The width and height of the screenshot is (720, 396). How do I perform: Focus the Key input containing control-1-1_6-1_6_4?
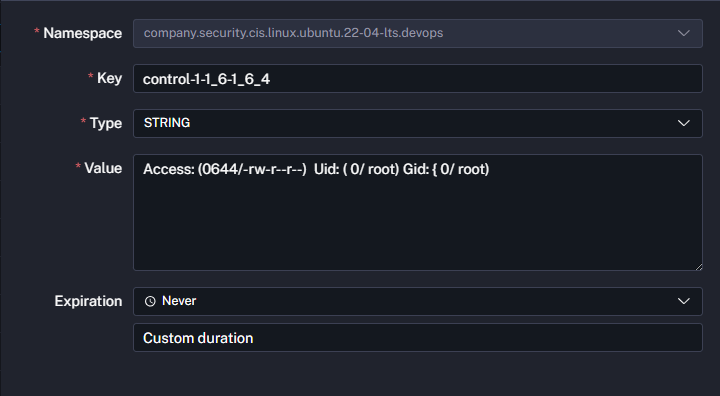click(x=418, y=79)
